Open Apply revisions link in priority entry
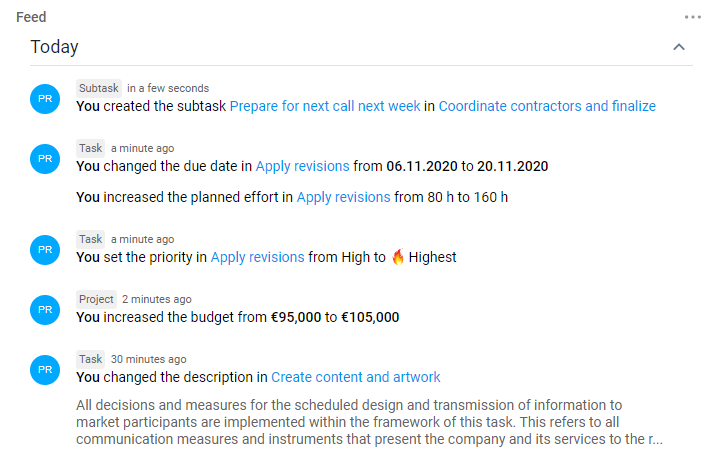 [257, 257]
